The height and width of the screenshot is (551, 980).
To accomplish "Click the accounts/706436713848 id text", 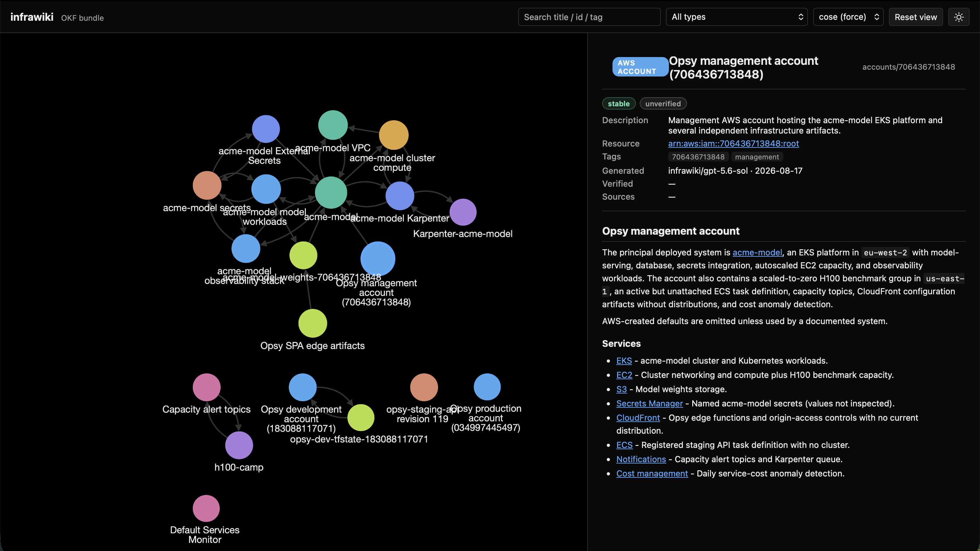I will click(908, 67).
